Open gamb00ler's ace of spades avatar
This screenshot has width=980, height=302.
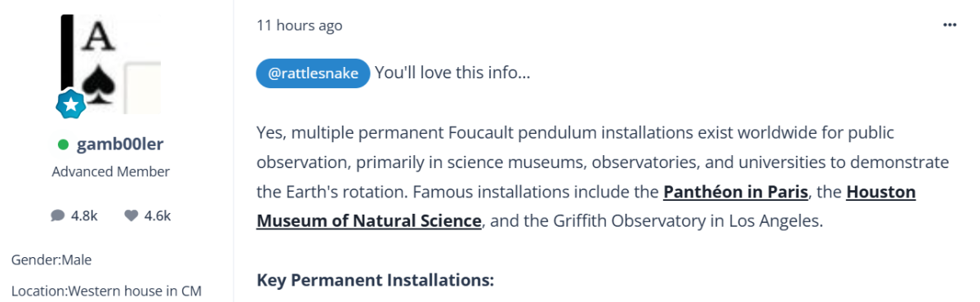(111, 64)
